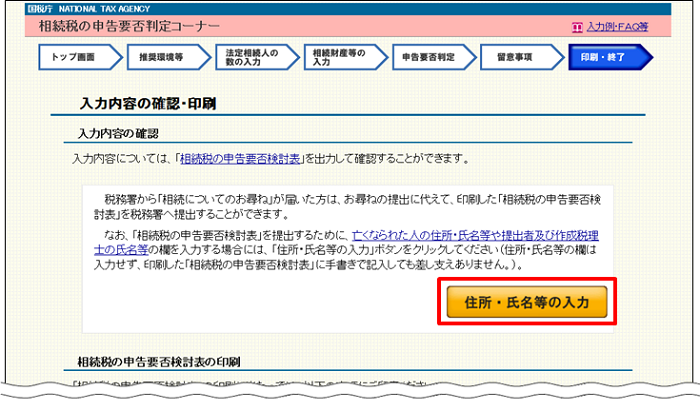Jump to 法定相続人の数の入力 step
700x411 pixels.
pos(247,58)
